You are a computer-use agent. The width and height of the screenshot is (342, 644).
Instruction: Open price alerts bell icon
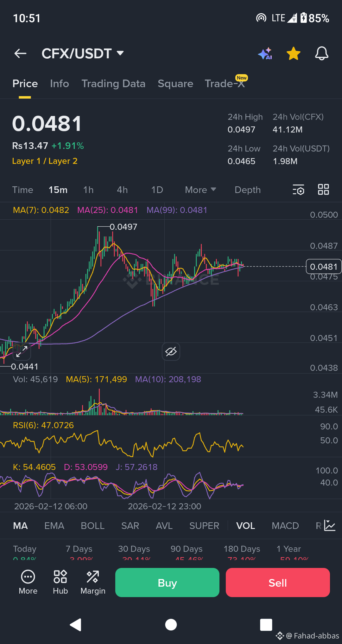[322, 53]
